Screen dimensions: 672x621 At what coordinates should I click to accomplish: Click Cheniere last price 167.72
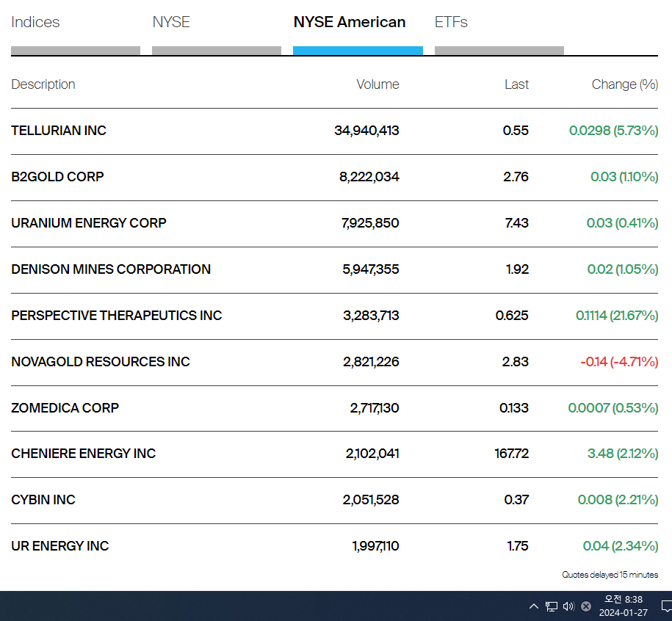[x=512, y=454]
